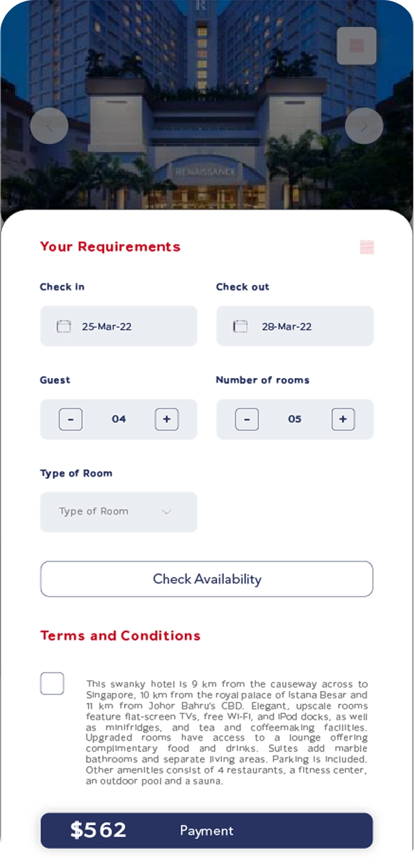Viewport: 417px width, 868px height.
Task: Decrease the Number of rooms
Action: pos(247,420)
